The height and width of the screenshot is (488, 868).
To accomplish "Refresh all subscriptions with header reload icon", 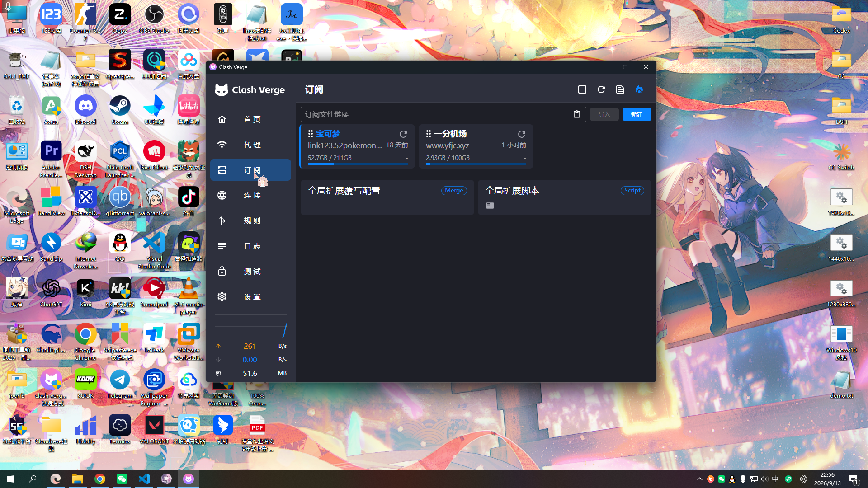I will [x=601, y=89].
